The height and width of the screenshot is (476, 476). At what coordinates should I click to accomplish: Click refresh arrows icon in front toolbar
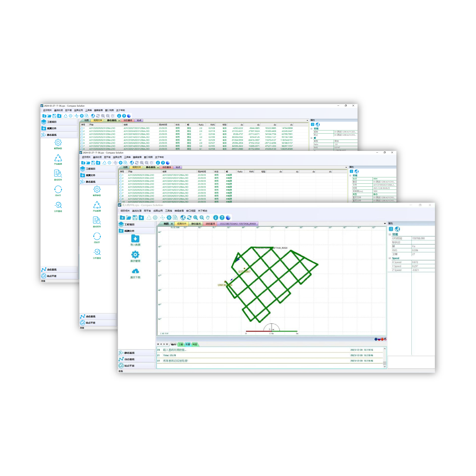click(x=189, y=217)
